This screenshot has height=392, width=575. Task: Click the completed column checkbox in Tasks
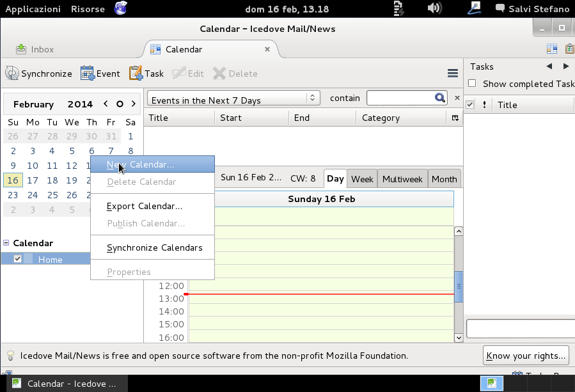[470, 105]
